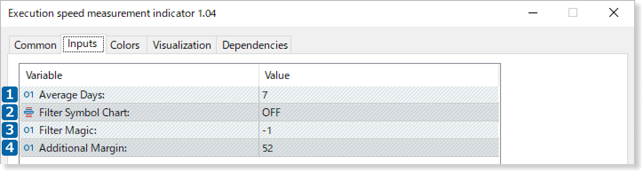The width and height of the screenshot is (644, 173).
Task: Open the Filter Symbol Chart OFF value dropdown
Action: (x=379, y=113)
